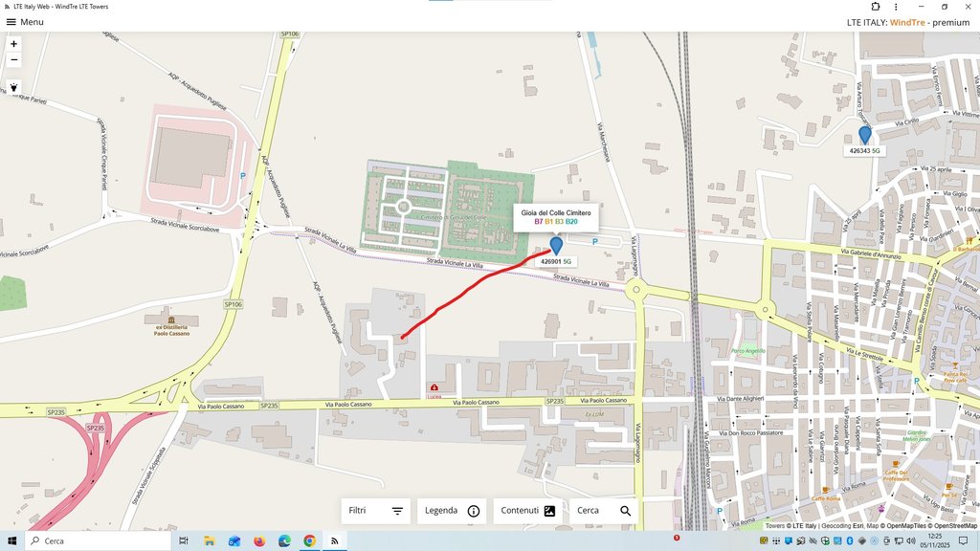Image resolution: width=980 pixels, height=551 pixels.
Task: Open the Filtri filter panel
Action: click(x=375, y=511)
